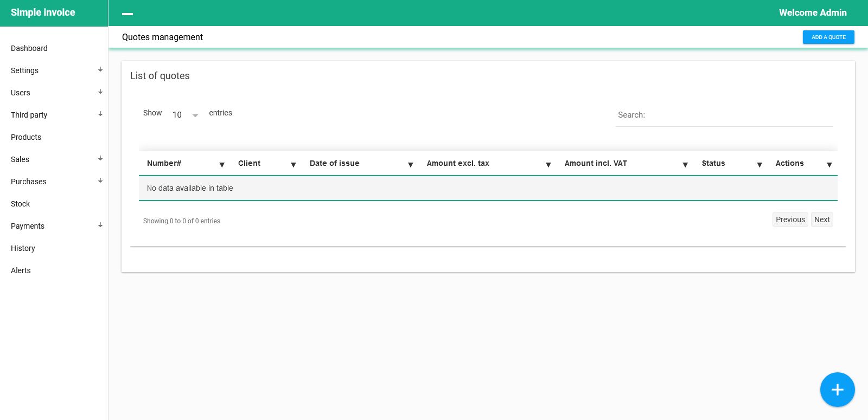Open the Purchases menu item
Viewport: 868px width, 420px height.
coord(29,182)
